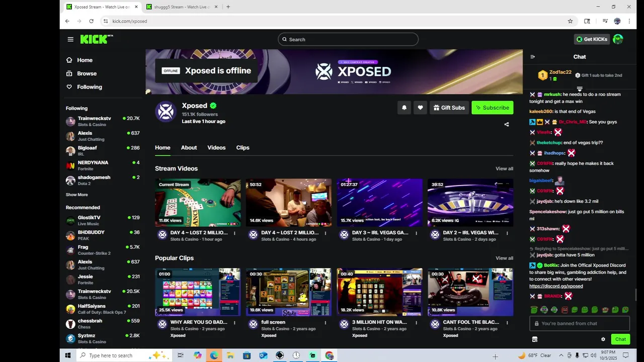Open Trainwreckstv in Following list
Screen dimensions: 644x362
pos(103,121)
